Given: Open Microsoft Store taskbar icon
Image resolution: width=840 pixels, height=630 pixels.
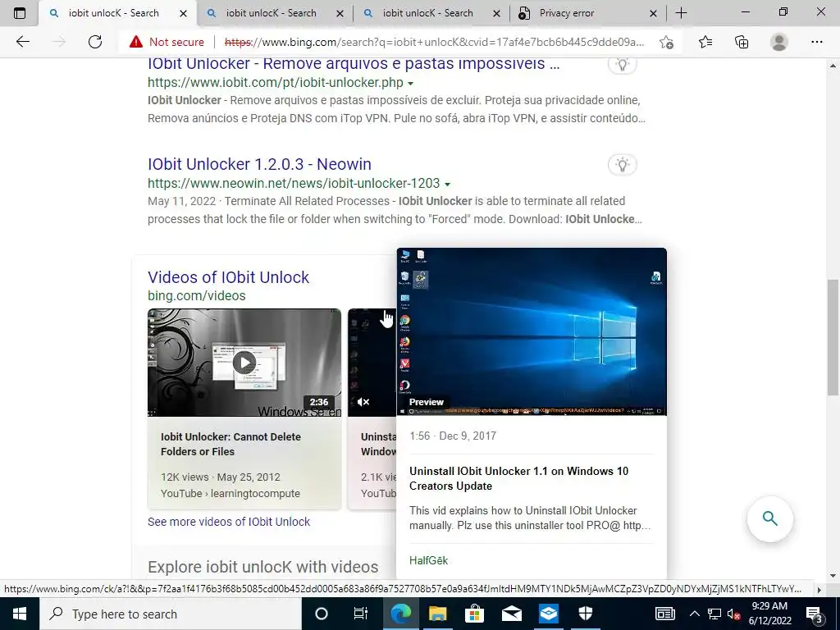Looking at the screenshot, I should [475, 614].
